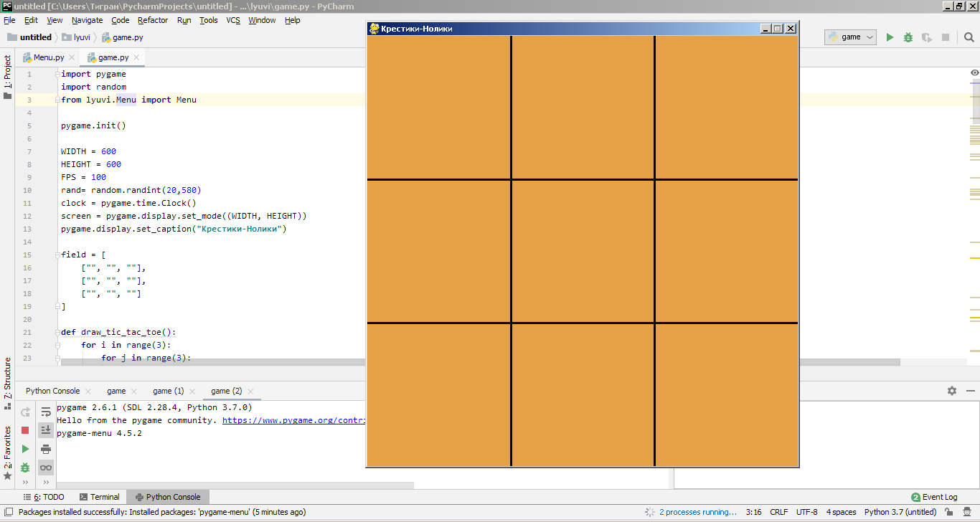Change file encoding UTF-8
Viewport: 980px width, 522px height.
coord(806,512)
